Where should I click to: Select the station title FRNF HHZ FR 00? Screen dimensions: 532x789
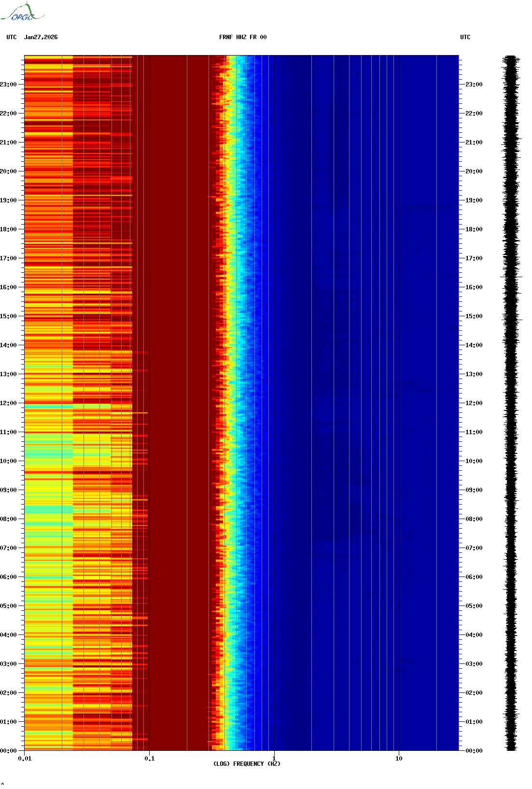(242, 37)
